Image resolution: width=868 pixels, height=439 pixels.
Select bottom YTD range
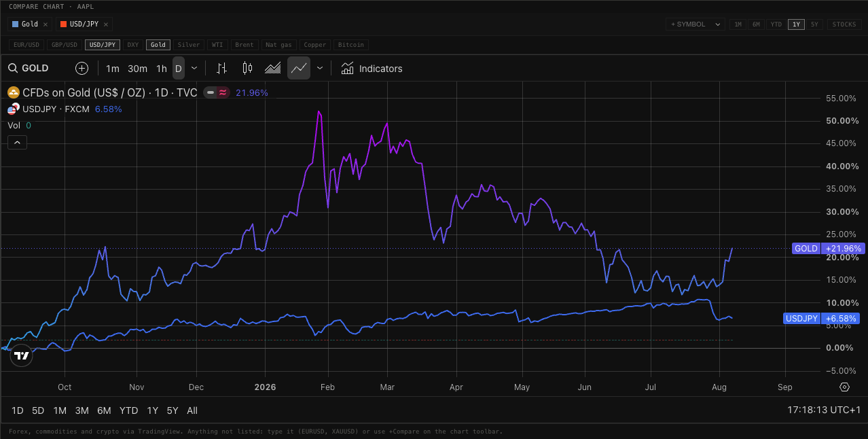pyautogui.click(x=128, y=410)
